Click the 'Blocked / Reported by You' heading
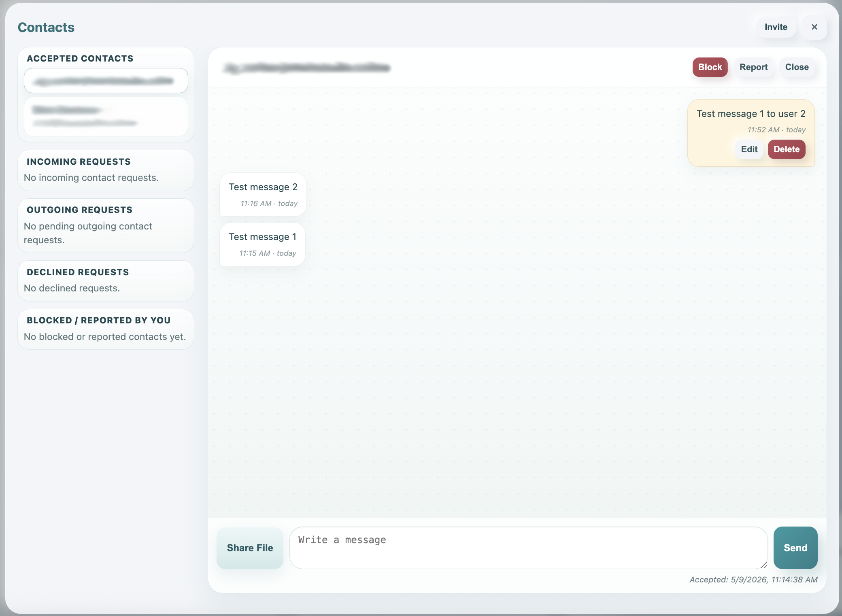 pyautogui.click(x=99, y=321)
